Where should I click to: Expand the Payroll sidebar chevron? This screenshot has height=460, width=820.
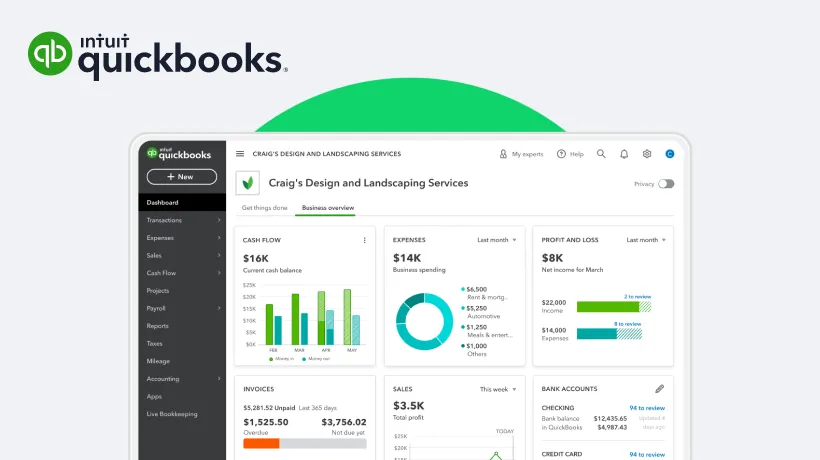click(219, 308)
